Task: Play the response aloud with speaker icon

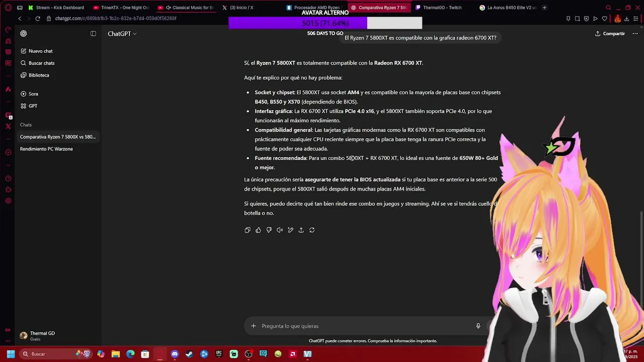Action: tap(280, 230)
